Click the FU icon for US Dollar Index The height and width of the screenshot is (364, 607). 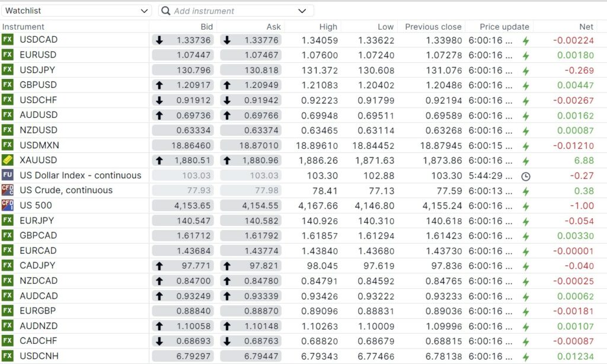[8, 175]
